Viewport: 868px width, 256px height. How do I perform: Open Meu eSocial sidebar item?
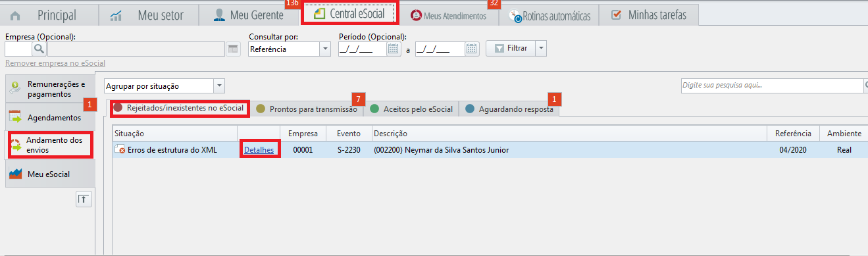[50, 174]
